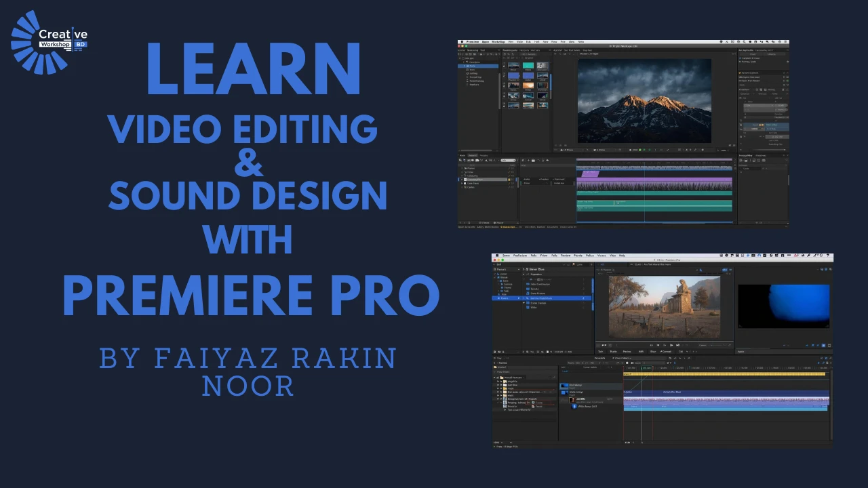Open the Premiere menu in the mountain editor's menu bar
868x488 pixels.
click(472, 42)
